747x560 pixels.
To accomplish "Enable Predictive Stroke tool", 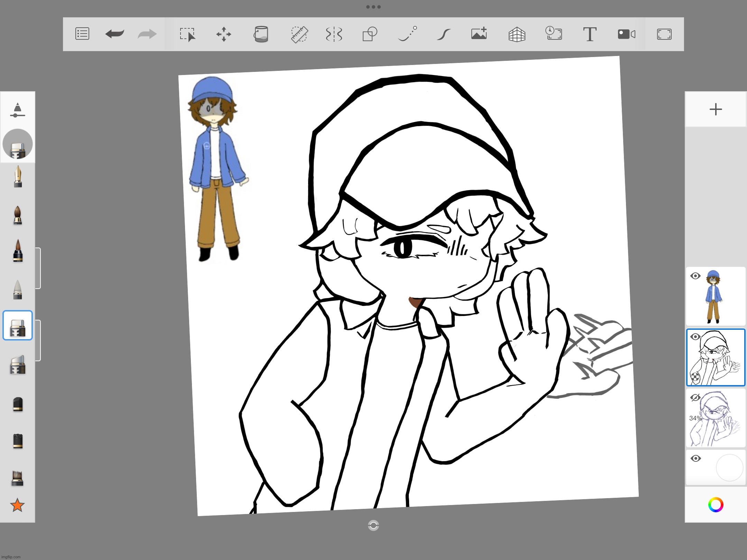I will tap(407, 34).
